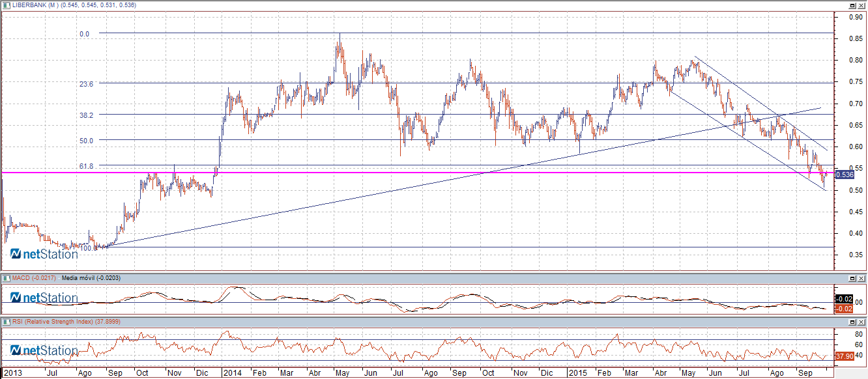
Task: Select the magenta horizontal support line
Action: coord(417,173)
